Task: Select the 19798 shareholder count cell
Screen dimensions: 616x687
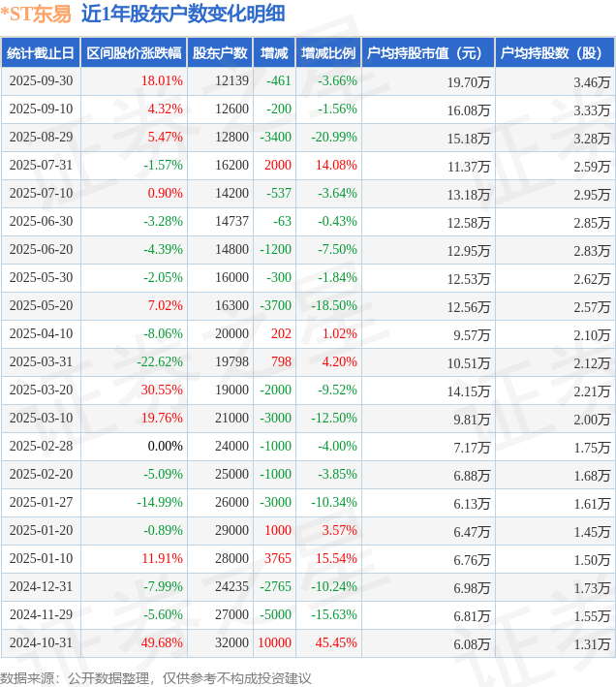Action: click(231, 362)
